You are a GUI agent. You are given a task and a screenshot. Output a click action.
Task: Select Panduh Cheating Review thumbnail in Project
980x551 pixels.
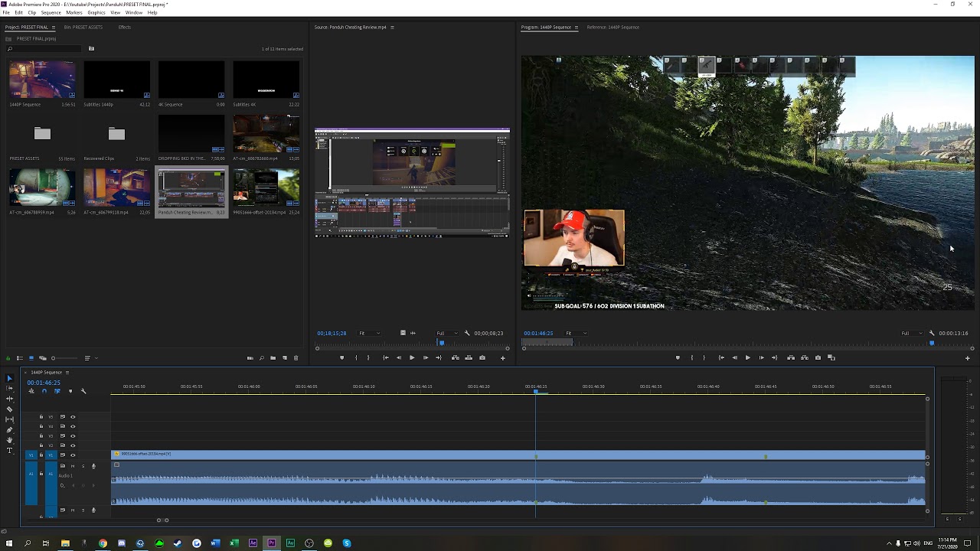coord(191,189)
